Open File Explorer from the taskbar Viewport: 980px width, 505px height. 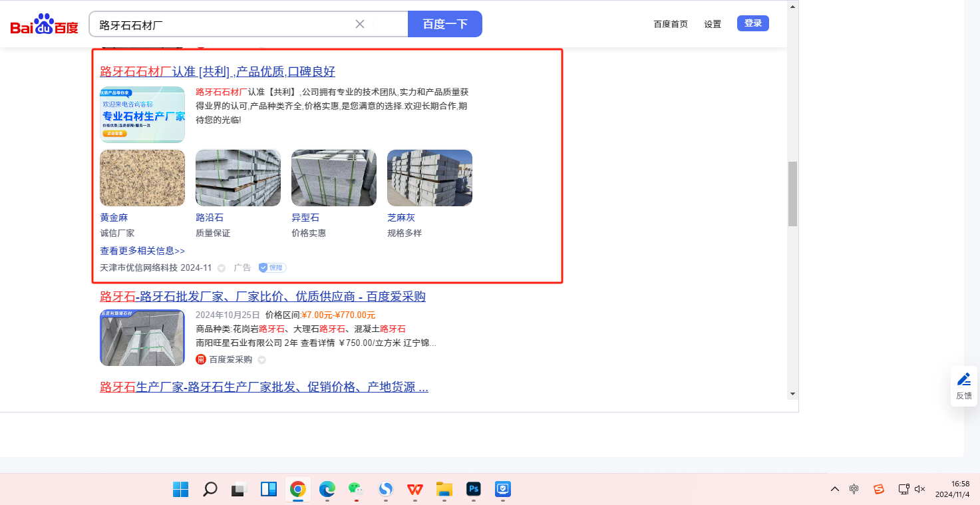444,490
